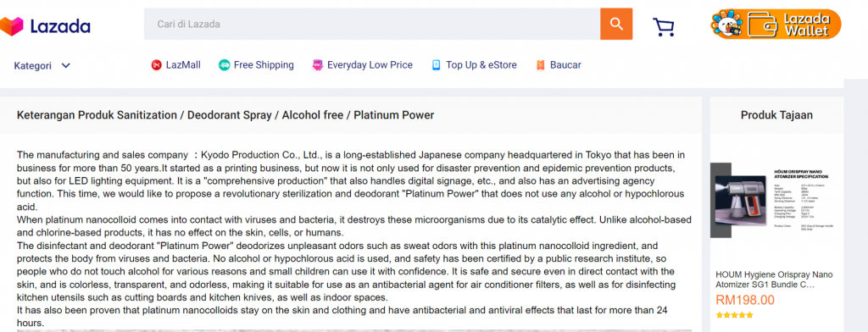Expand the Kategori dropdown chevron

pos(66,65)
